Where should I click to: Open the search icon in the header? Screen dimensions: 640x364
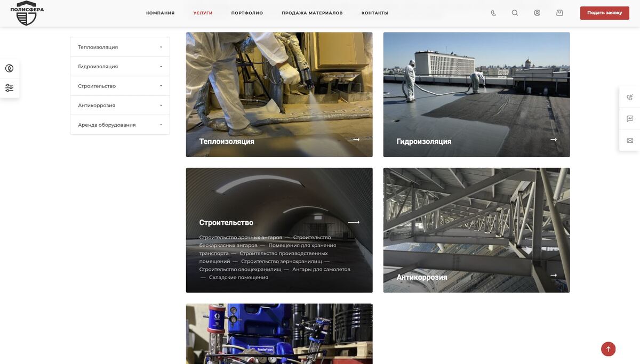pyautogui.click(x=515, y=13)
